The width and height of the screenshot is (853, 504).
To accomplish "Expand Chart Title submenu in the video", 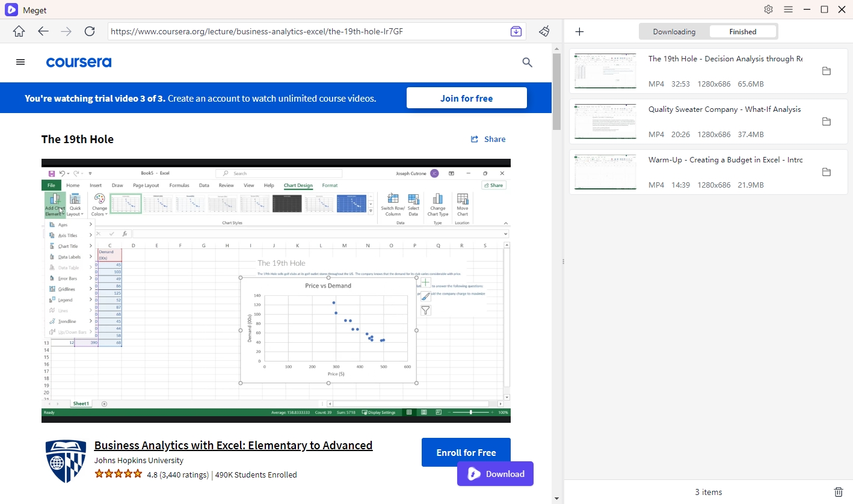I will 91,246.
